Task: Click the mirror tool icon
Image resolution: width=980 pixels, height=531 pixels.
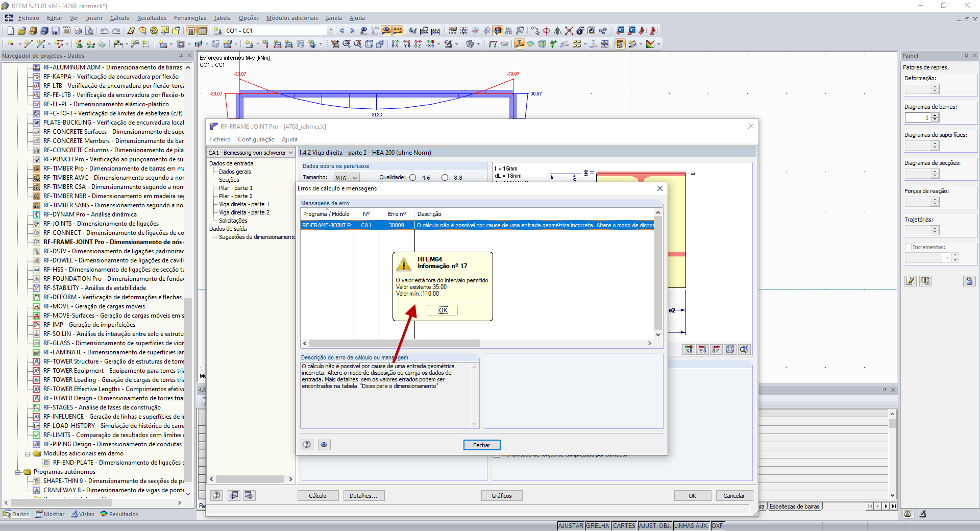Action: point(557,31)
